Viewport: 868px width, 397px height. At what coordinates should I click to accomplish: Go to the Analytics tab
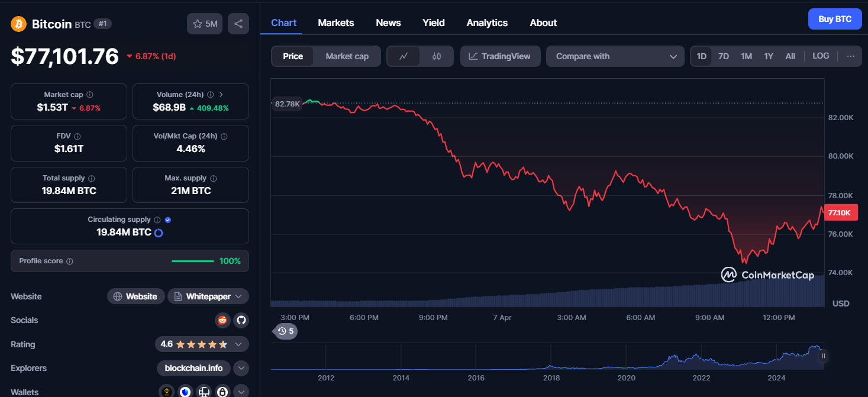(x=487, y=22)
